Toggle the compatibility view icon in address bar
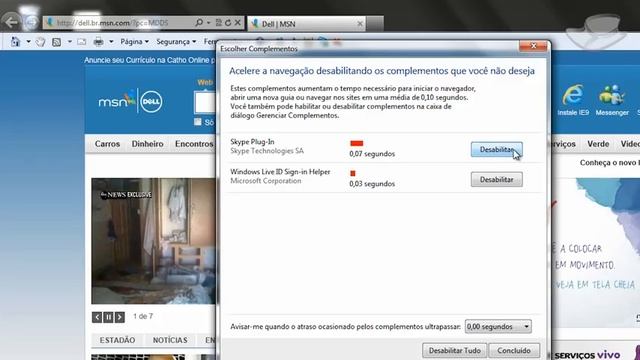The height and width of the screenshot is (360, 640). pyautogui.click(x=218, y=23)
